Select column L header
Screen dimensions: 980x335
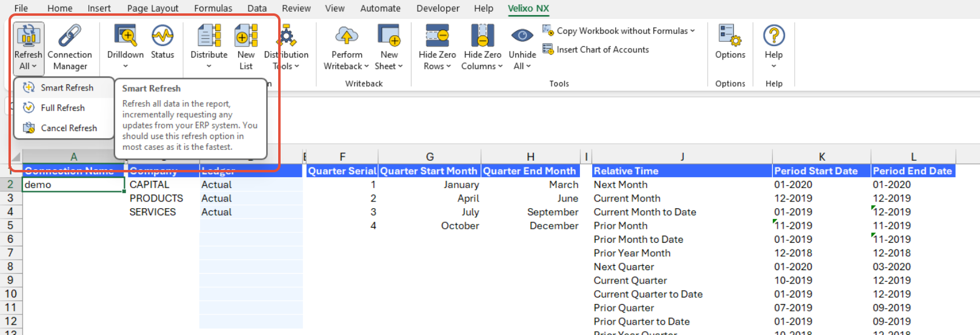pyautogui.click(x=913, y=157)
